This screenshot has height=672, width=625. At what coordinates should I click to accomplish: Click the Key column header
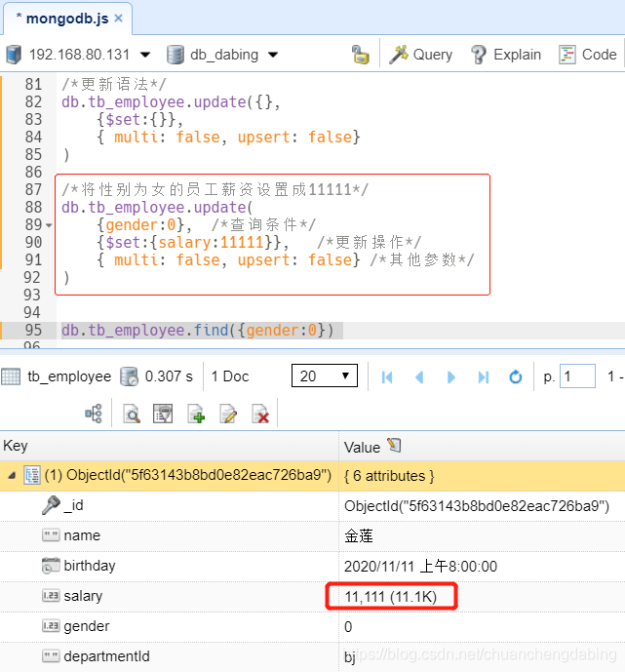click(170, 446)
